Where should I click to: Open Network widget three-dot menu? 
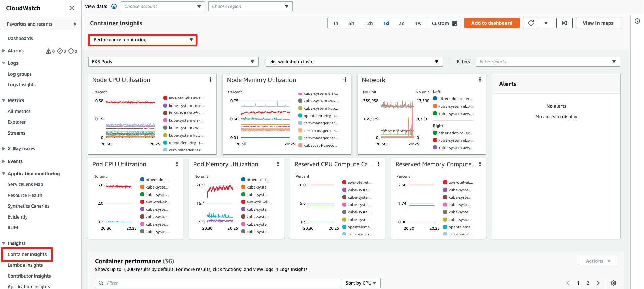[x=480, y=80]
